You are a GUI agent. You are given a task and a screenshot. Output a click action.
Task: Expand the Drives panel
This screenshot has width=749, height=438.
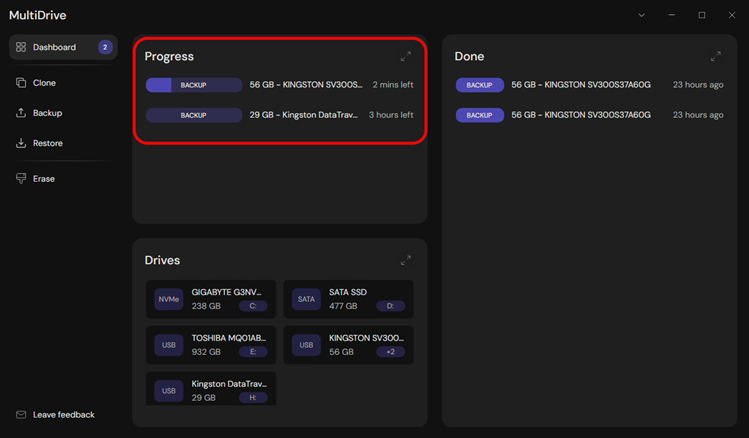pyautogui.click(x=406, y=261)
